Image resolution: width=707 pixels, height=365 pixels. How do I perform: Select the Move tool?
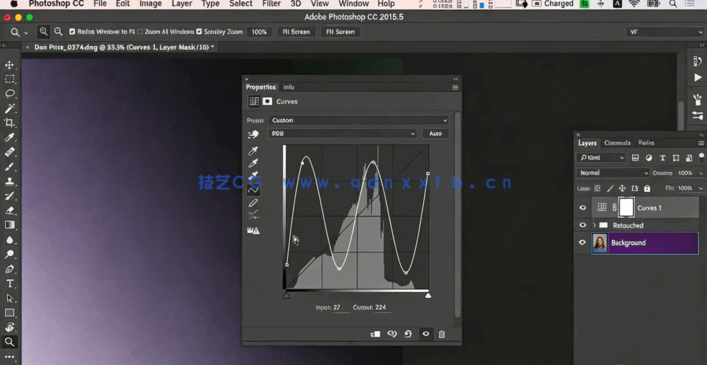[9, 65]
